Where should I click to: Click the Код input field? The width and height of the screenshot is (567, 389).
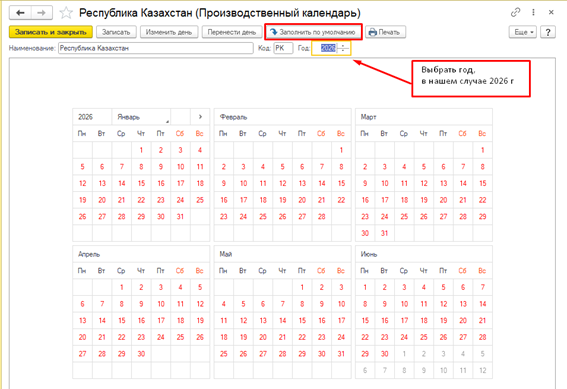[283, 48]
